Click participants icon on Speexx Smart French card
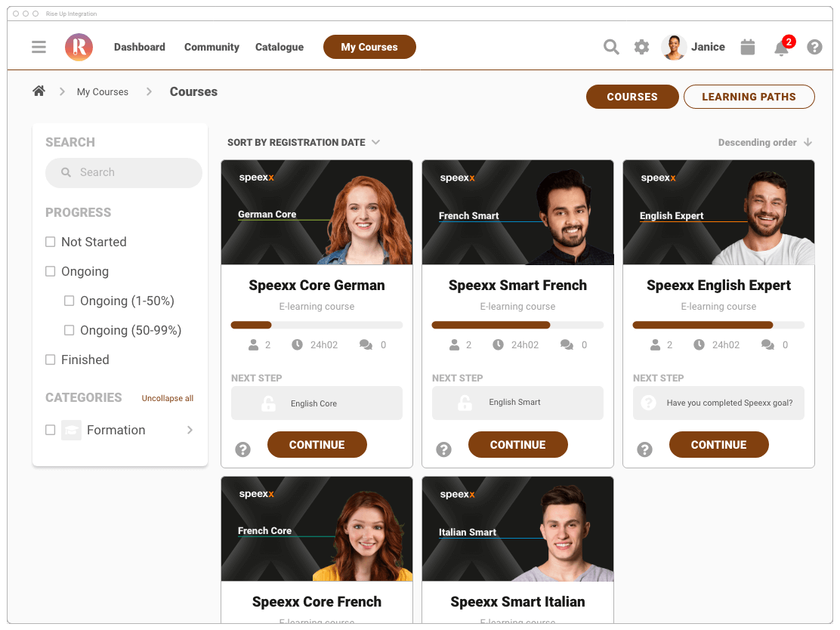Viewport: 840px width, 630px height. [454, 345]
